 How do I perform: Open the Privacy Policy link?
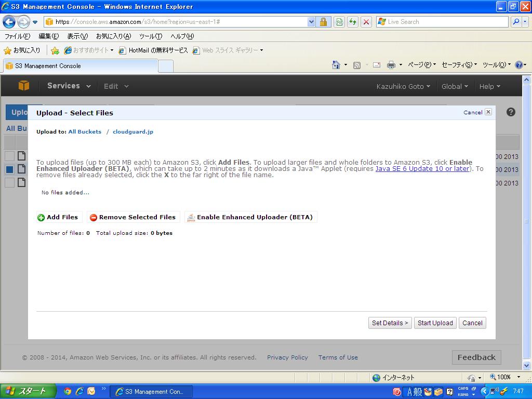[287, 357]
